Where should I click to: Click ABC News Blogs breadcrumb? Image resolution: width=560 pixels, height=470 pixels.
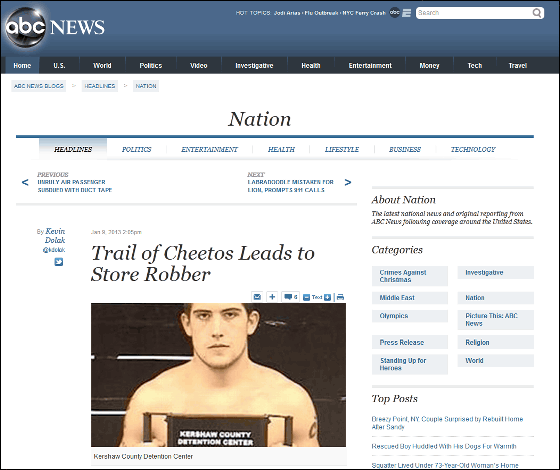(x=39, y=86)
